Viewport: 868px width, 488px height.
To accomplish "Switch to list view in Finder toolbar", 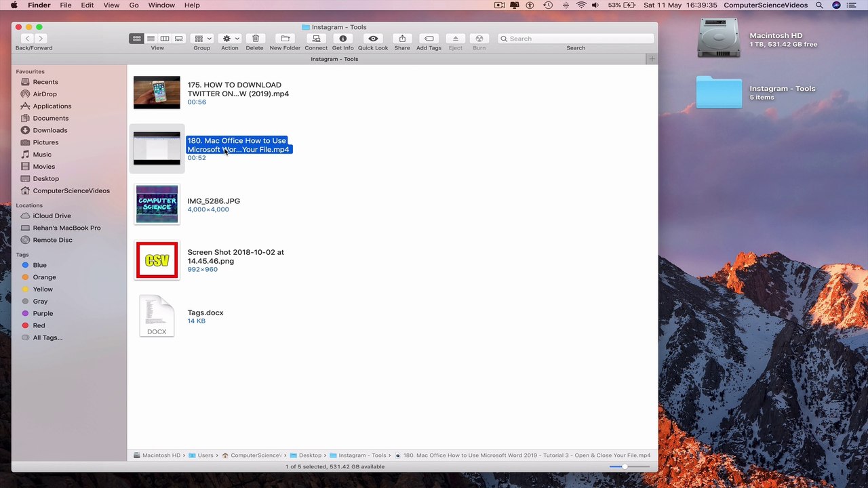I will pos(151,39).
